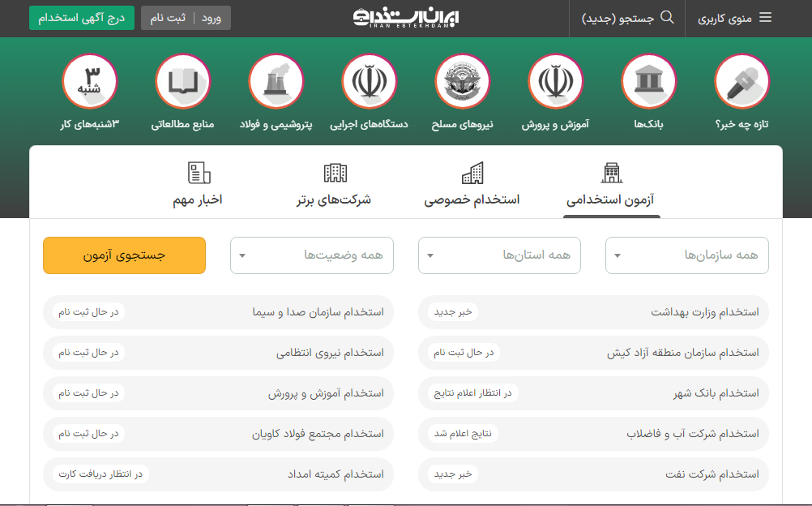Click the search magnifier icon
Screen dimensions: 812x506
(x=668, y=18)
